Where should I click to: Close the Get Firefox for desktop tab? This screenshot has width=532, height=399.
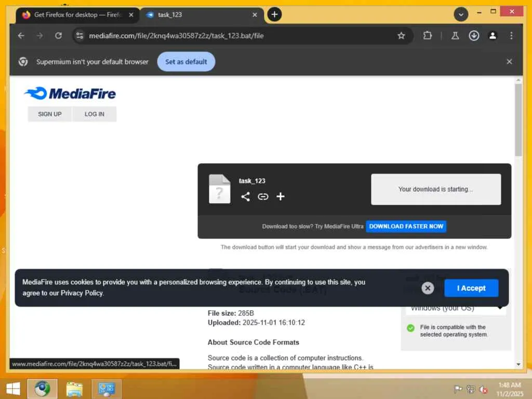click(131, 15)
